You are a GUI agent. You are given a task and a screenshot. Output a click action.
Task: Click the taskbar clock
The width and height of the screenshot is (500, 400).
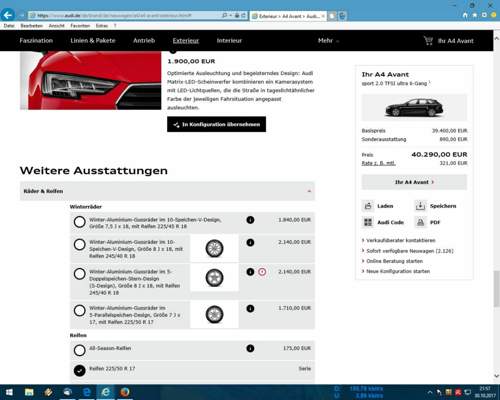(x=486, y=392)
